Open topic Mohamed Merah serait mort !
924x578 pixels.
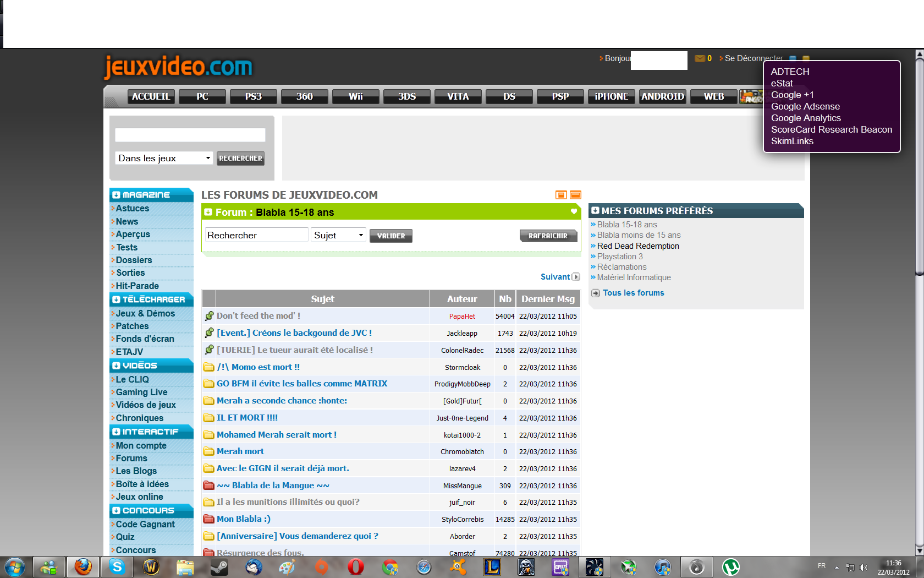pos(277,435)
